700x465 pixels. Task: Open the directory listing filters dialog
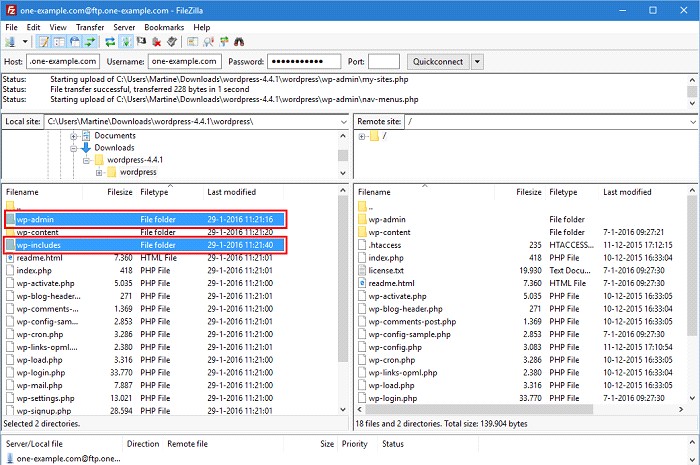click(192, 42)
